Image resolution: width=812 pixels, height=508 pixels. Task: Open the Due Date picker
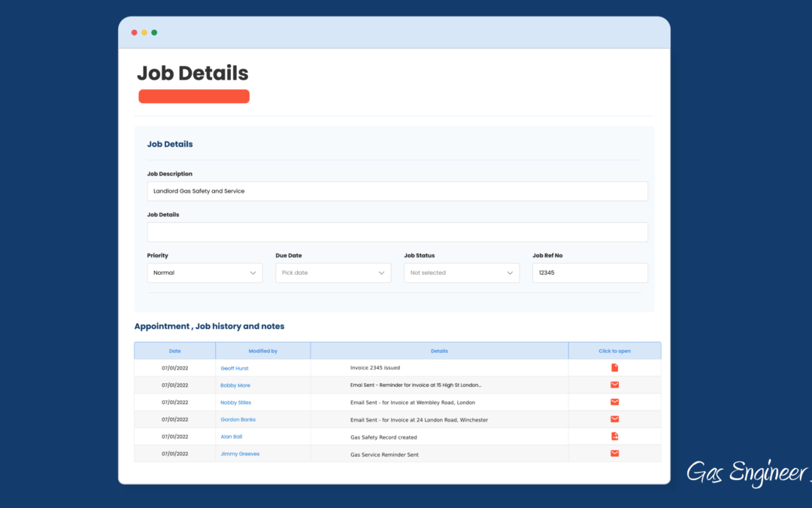click(333, 272)
